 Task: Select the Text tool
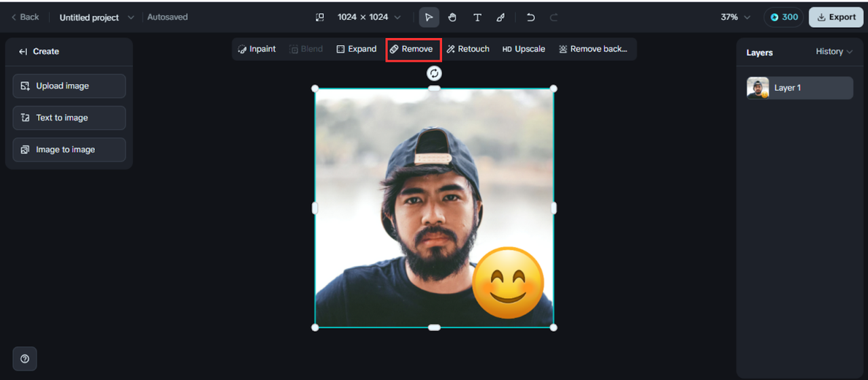point(477,17)
